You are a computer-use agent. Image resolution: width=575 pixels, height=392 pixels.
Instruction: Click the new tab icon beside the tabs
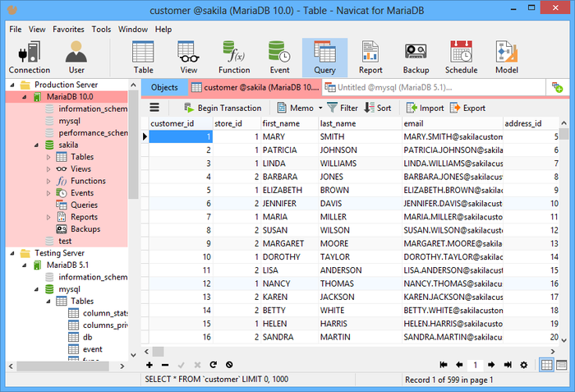point(558,88)
